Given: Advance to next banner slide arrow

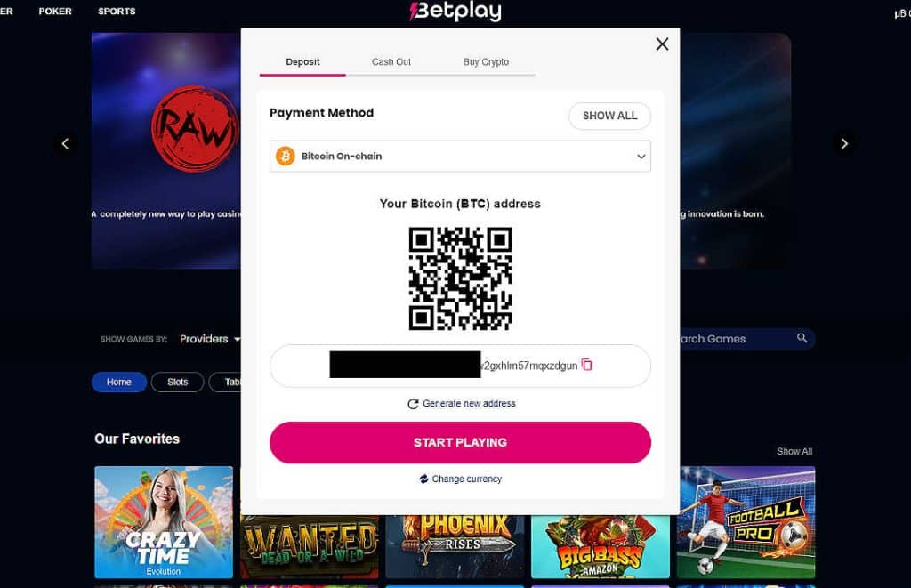Looking at the screenshot, I should [x=844, y=143].
